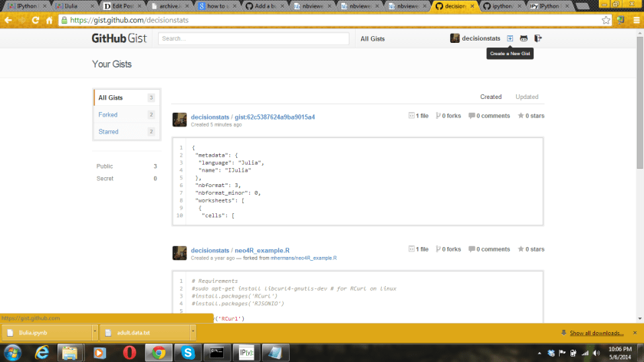Open the IJulia.ipynb downloaded file
The height and width of the screenshot is (362, 644).
coord(47,332)
